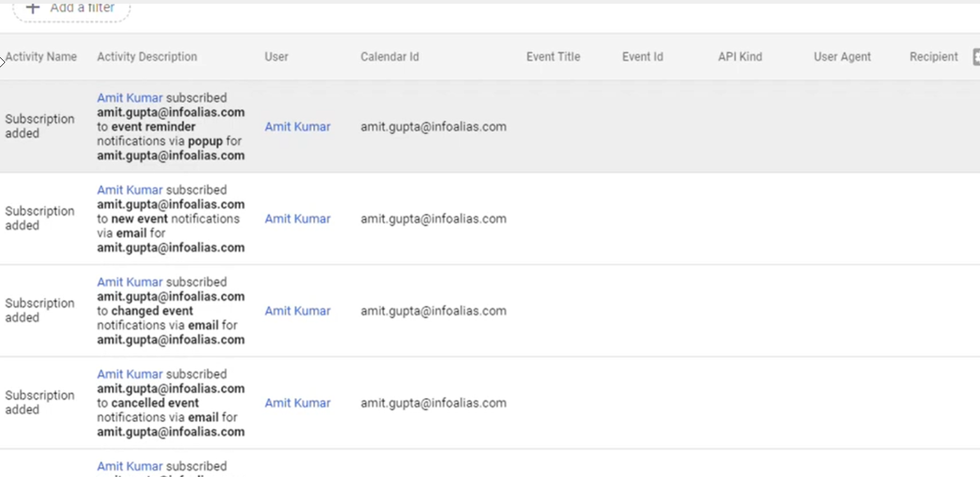The width and height of the screenshot is (980, 477).
Task: Click User column Amit Kumar in event reminder row
Action: click(298, 127)
